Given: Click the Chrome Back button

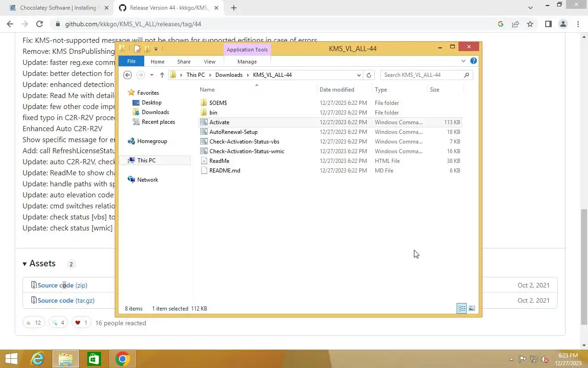Looking at the screenshot, I should tap(10, 24).
